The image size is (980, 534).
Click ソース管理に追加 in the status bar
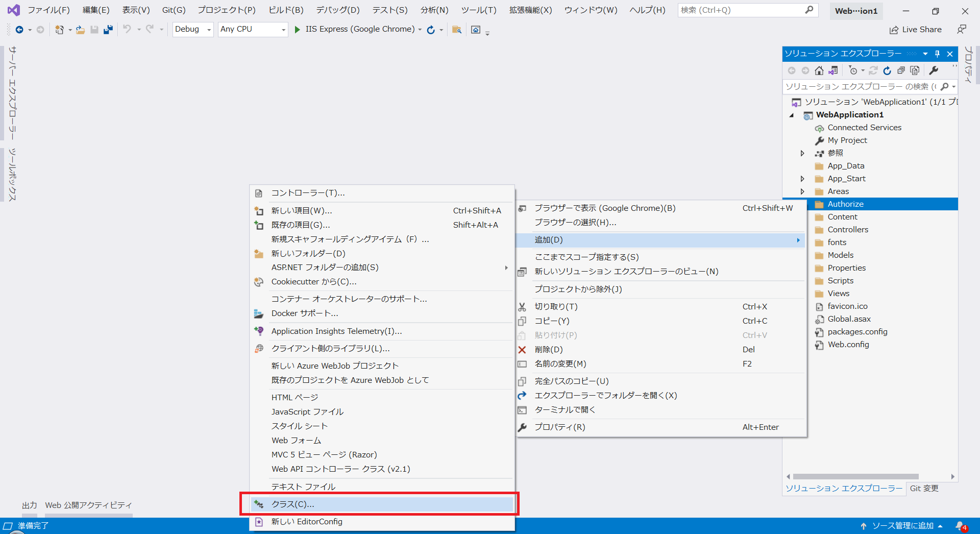tap(901, 525)
